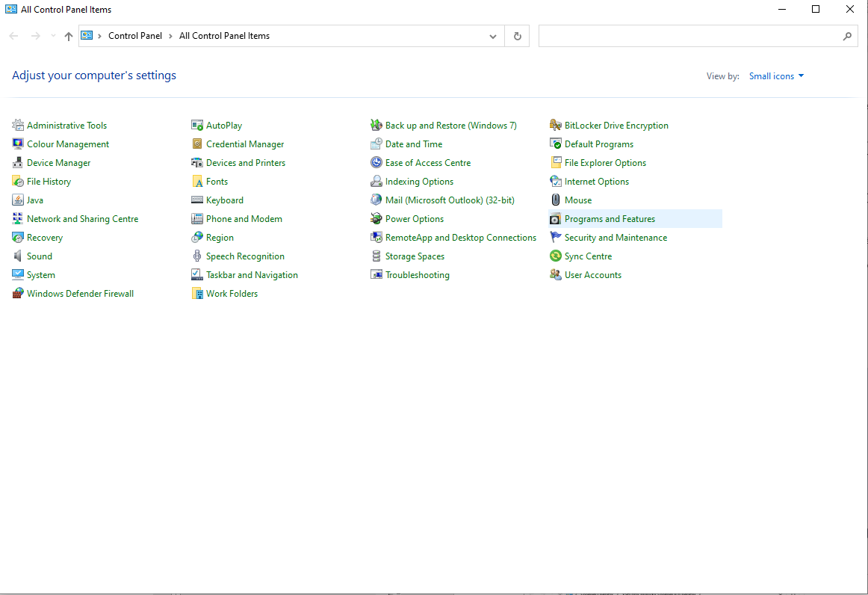Click the User Accounts people icon

(556, 275)
